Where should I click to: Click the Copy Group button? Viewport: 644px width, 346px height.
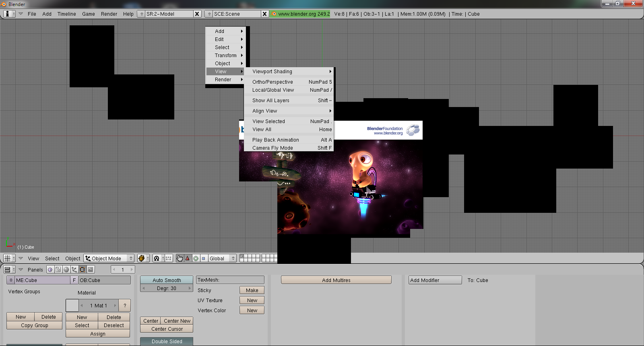click(35, 325)
